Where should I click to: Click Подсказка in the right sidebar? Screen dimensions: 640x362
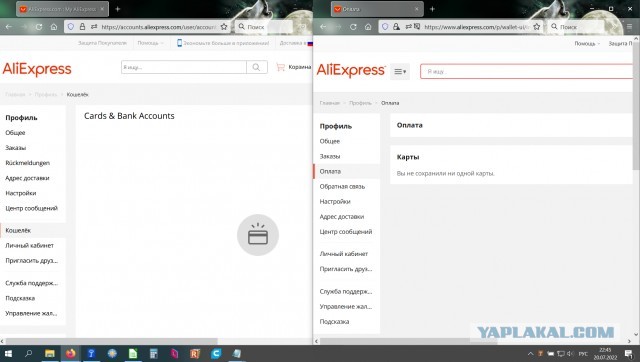click(x=334, y=322)
